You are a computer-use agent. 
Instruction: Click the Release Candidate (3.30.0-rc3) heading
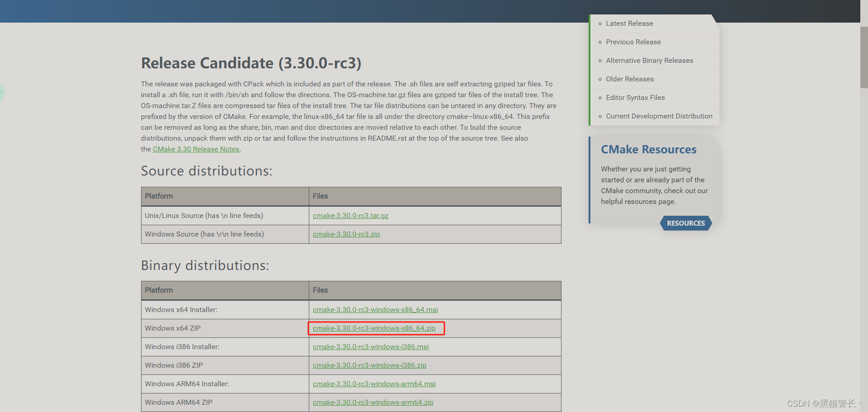pyautogui.click(x=251, y=63)
